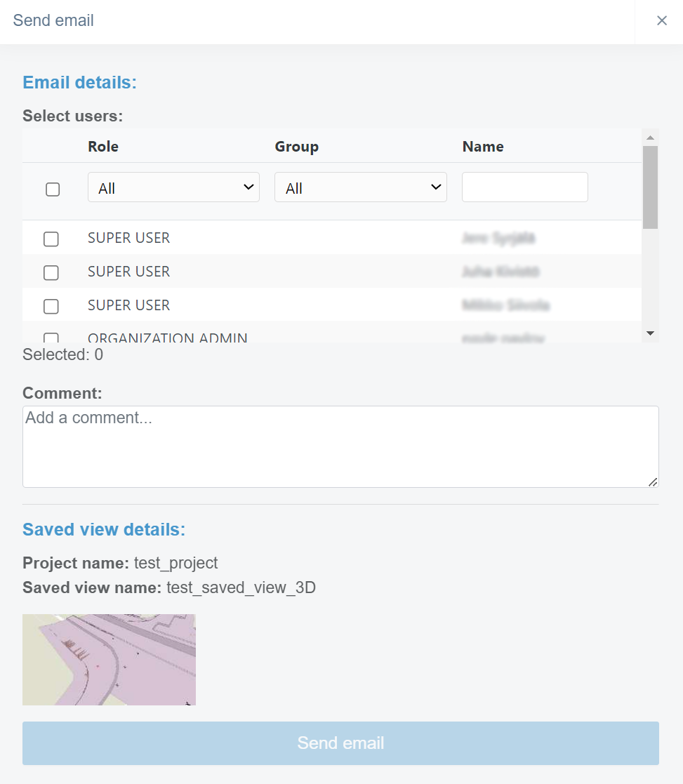This screenshot has height=784, width=683.
Task: Click the Name filter input field
Action: 524,187
